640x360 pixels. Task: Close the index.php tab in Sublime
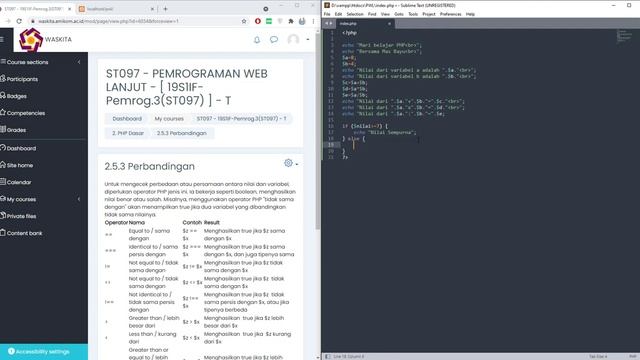point(389,24)
